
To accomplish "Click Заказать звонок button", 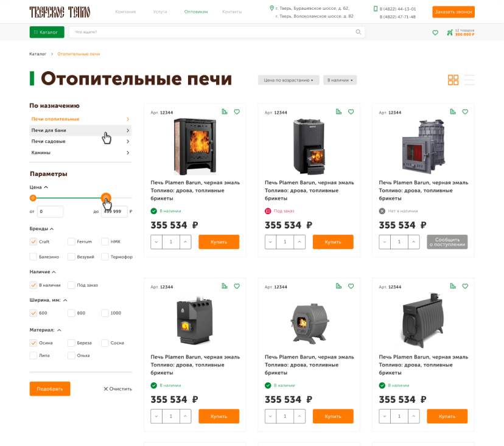I will (453, 12).
